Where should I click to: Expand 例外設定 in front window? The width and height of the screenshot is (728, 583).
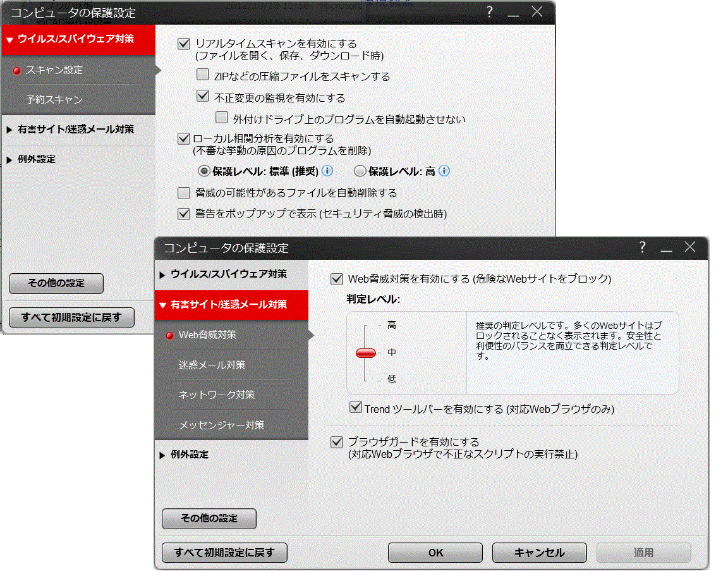[231, 454]
